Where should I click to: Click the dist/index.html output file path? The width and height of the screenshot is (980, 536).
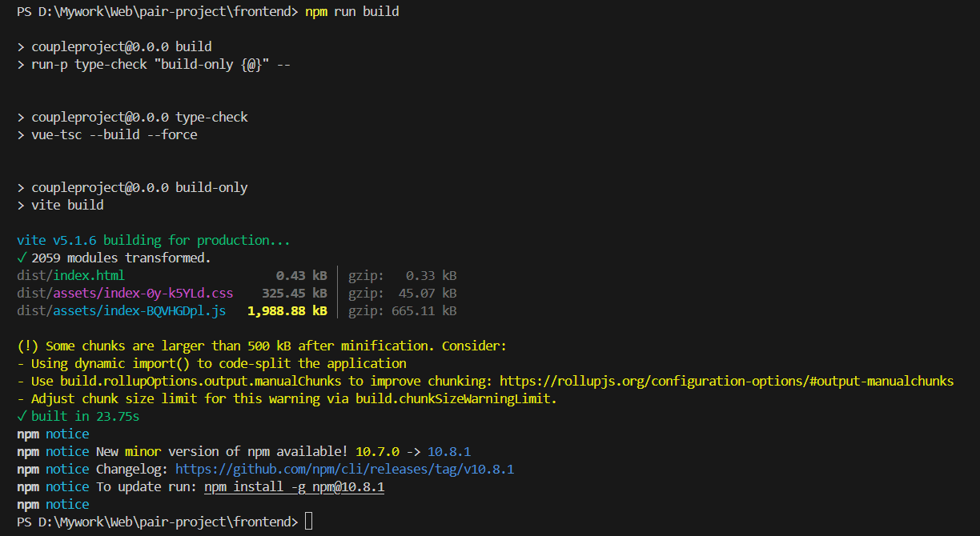click(x=70, y=275)
